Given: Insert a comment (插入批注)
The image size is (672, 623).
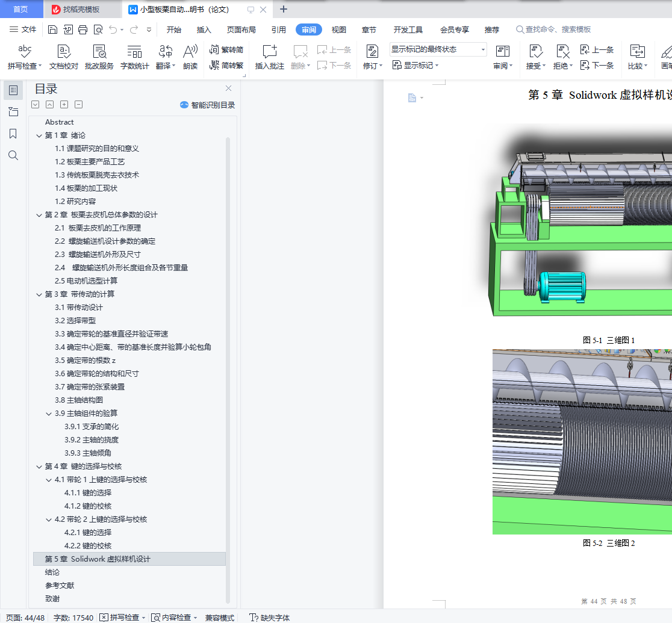Looking at the screenshot, I should [269, 52].
